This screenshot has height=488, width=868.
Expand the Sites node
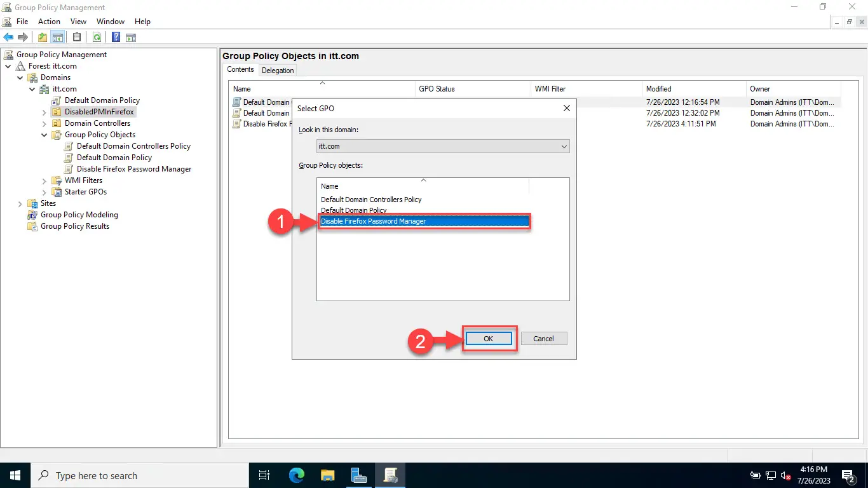20,203
